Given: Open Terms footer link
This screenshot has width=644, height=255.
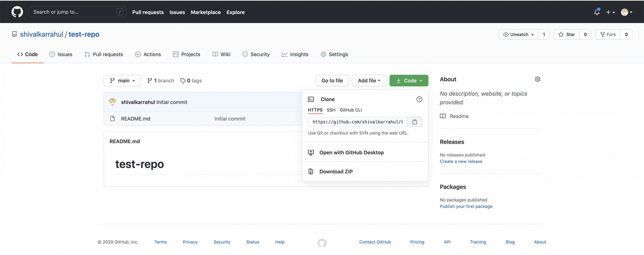Looking at the screenshot, I should coord(161,242).
